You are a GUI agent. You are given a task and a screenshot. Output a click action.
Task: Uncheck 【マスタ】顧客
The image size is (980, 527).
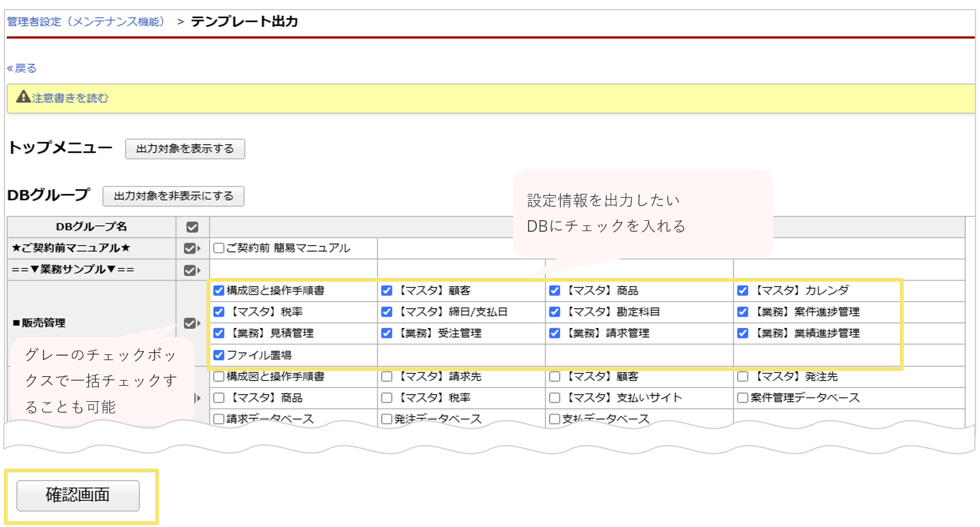click(386, 291)
